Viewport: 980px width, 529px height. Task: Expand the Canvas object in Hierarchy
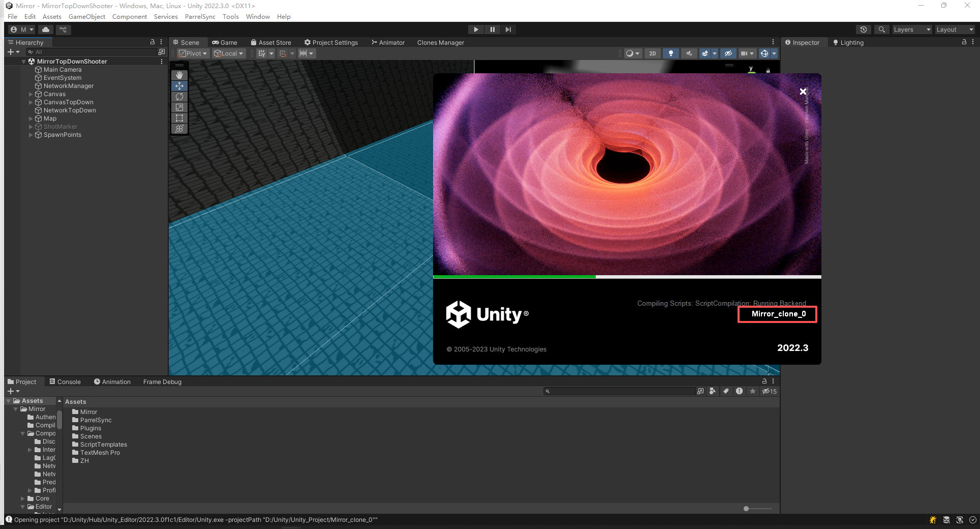(30, 94)
